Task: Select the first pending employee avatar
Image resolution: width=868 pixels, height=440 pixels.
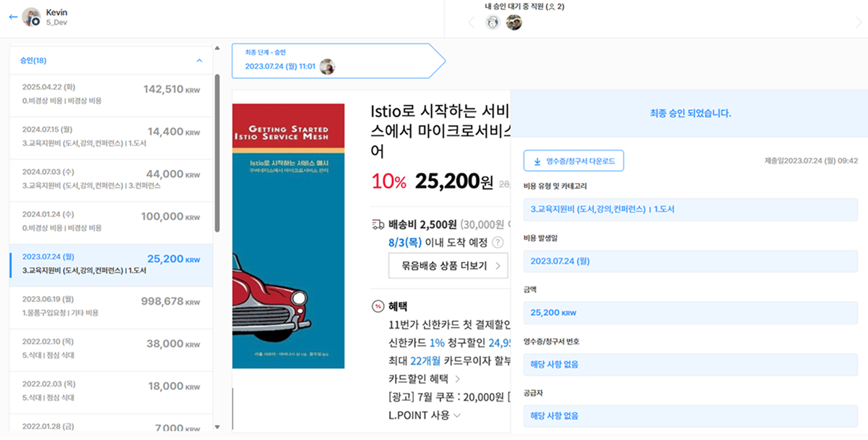Action: [493, 22]
